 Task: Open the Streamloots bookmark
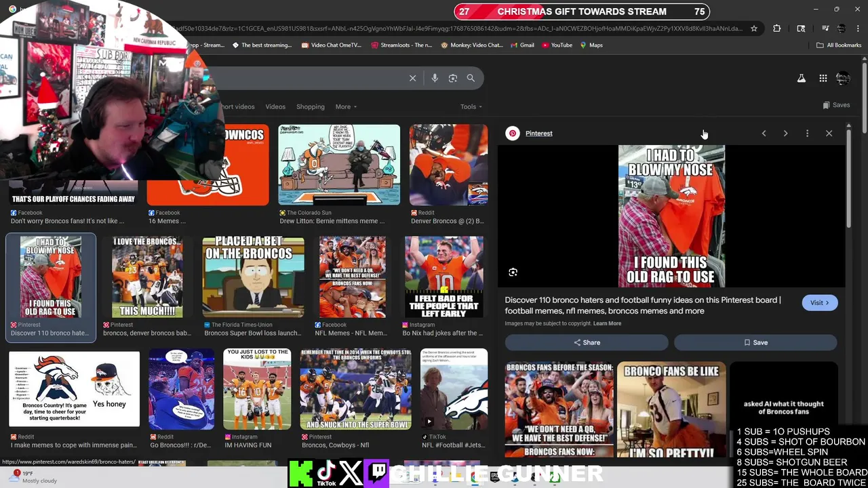pyautogui.click(x=401, y=45)
